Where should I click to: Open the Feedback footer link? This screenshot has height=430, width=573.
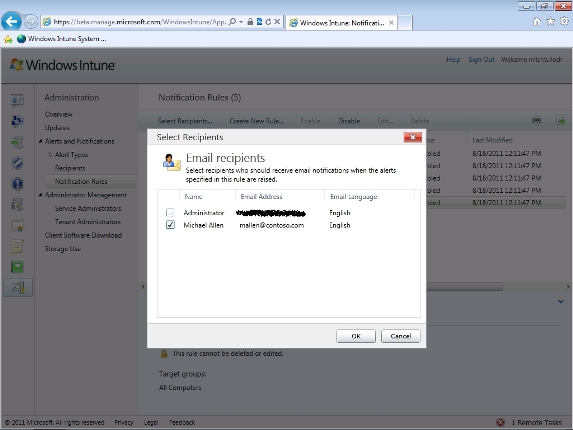[x=182, y=423]
